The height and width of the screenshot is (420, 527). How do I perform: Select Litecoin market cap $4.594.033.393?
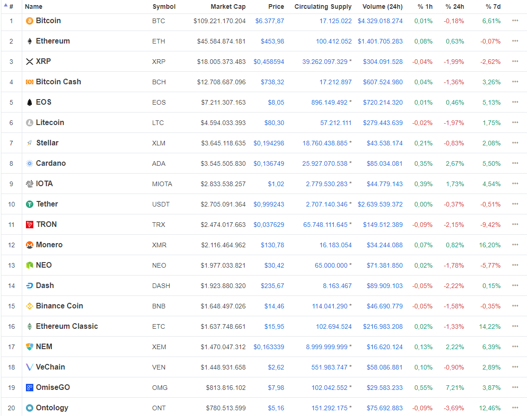click(x=223, y=123)
